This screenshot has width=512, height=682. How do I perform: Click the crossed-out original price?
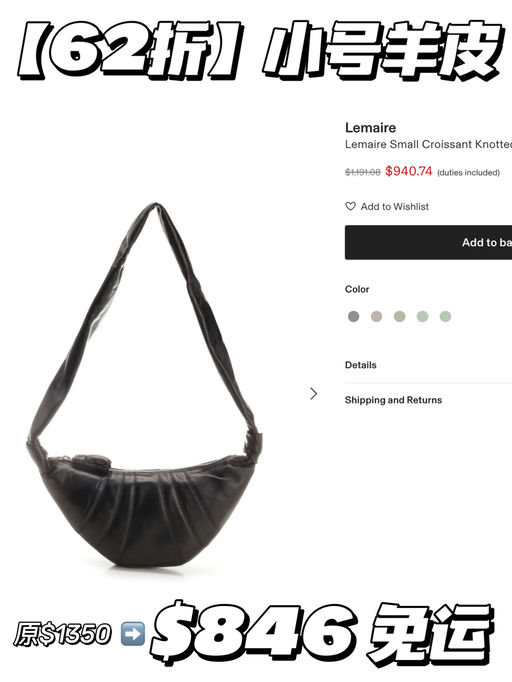tap(363, 172)
